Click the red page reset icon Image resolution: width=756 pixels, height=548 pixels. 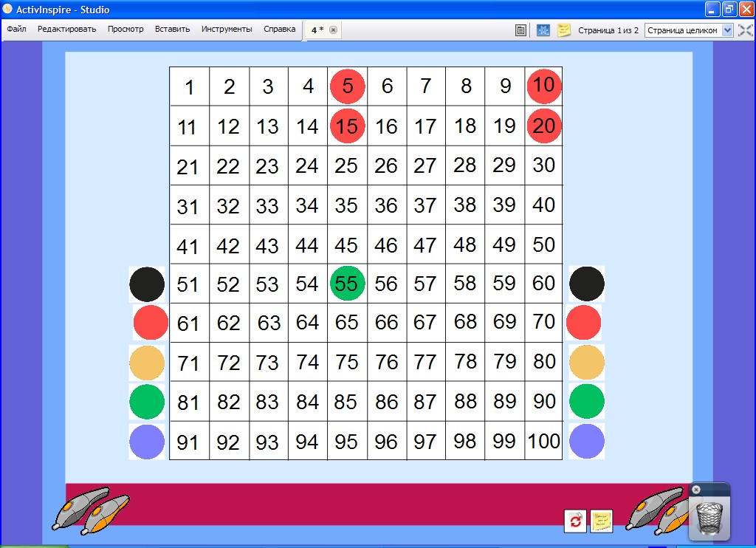(575, 521)
